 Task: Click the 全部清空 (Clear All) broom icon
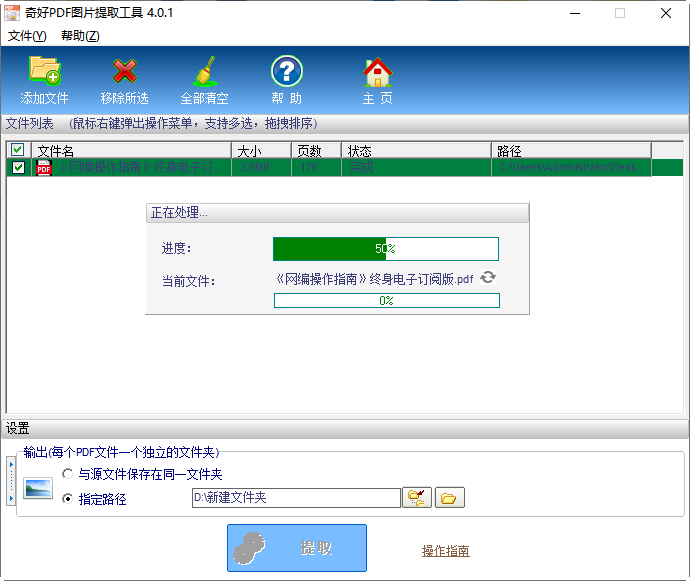(205, 72)
